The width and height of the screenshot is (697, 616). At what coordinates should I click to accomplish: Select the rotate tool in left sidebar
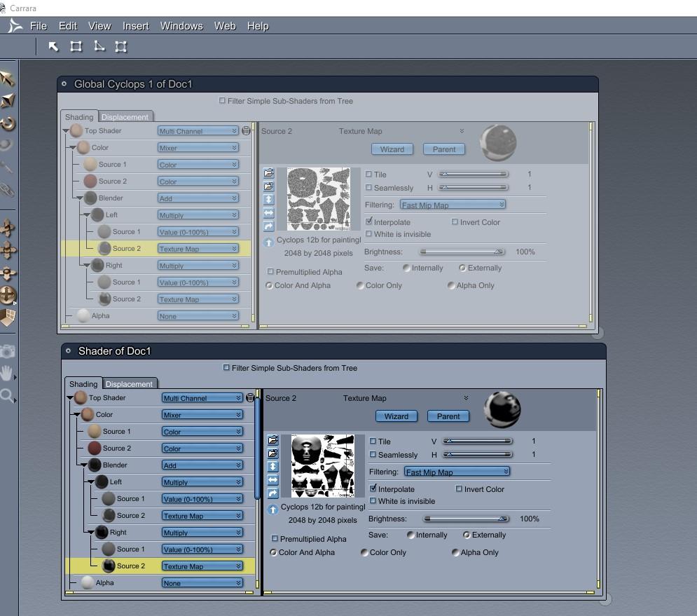[8, 123]
